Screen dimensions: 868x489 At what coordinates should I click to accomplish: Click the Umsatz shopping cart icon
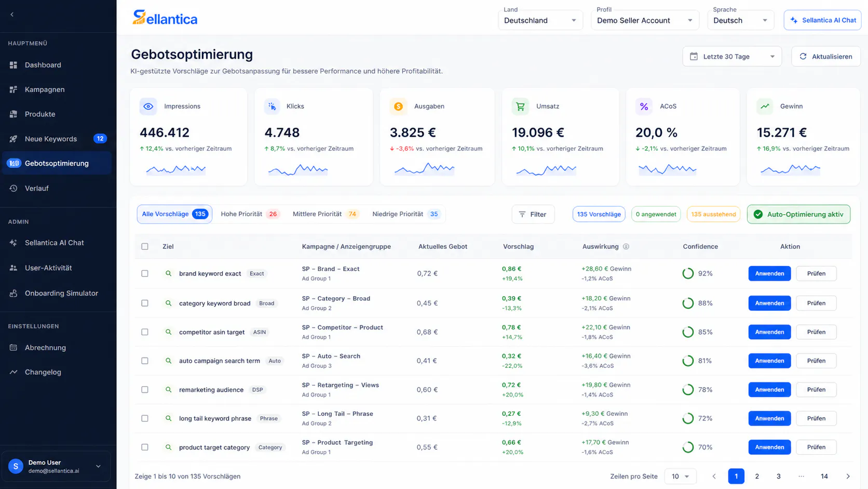520,107
